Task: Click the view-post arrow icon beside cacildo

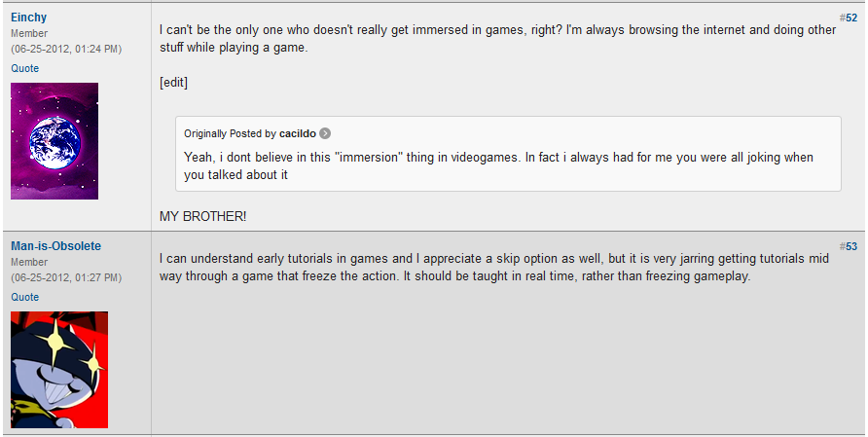Action: click(325, 133)
